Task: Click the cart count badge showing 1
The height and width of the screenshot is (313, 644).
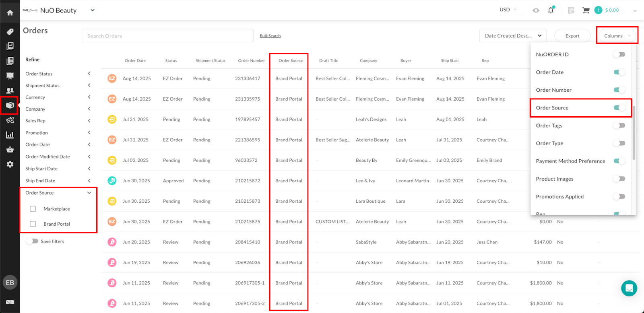Action: [598, 10]
